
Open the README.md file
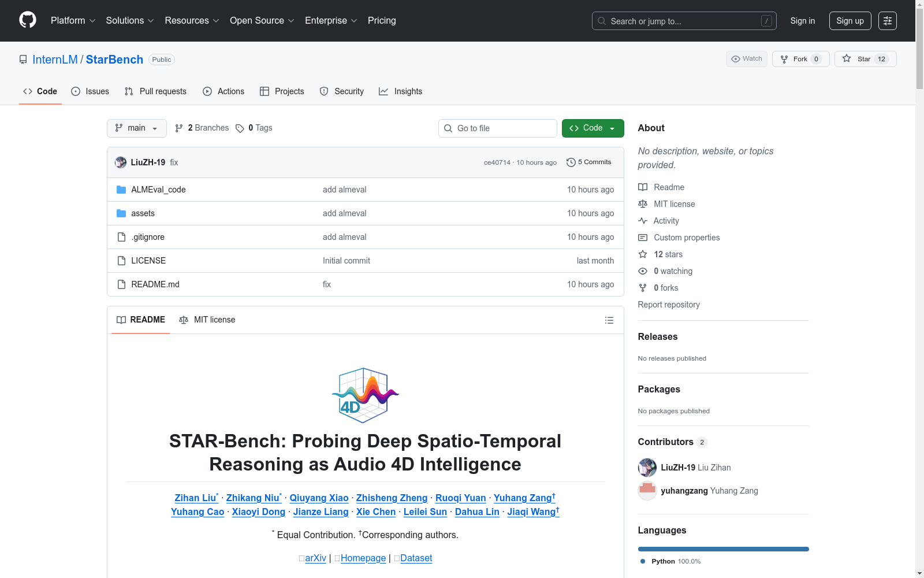tap(155, 284)
